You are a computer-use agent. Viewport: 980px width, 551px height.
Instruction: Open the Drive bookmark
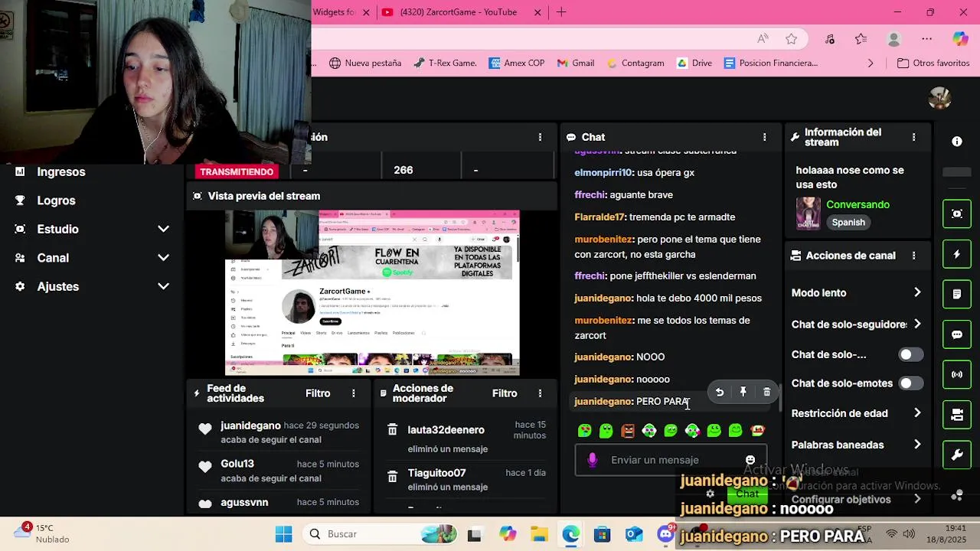(x=694, y=63)
